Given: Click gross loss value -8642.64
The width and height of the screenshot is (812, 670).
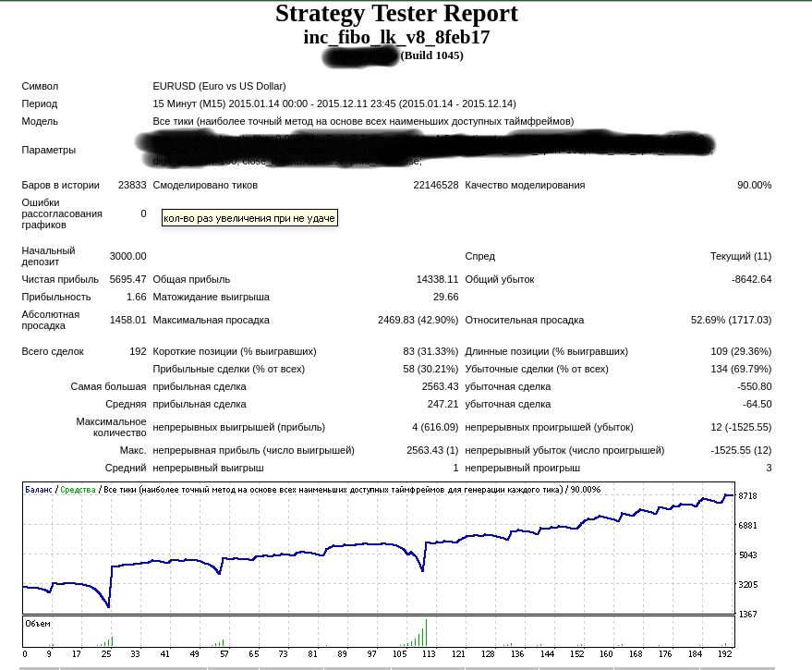Looking at the screenshot, I should pos(751,279).
